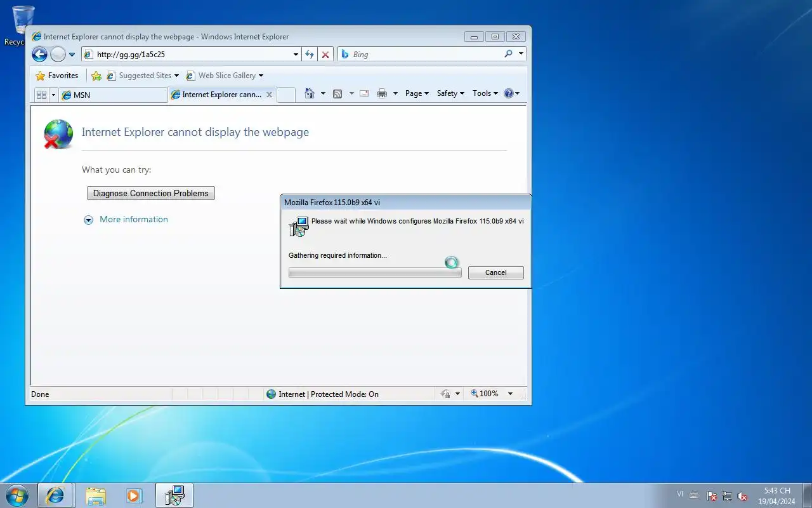The image size is (812, 508).
Task: Click the Done status bar text
Action: click(40, 394)
